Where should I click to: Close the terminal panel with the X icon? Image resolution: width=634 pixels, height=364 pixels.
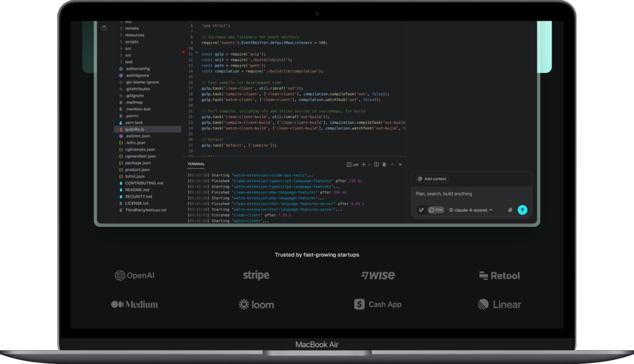[x=400, y=165]
